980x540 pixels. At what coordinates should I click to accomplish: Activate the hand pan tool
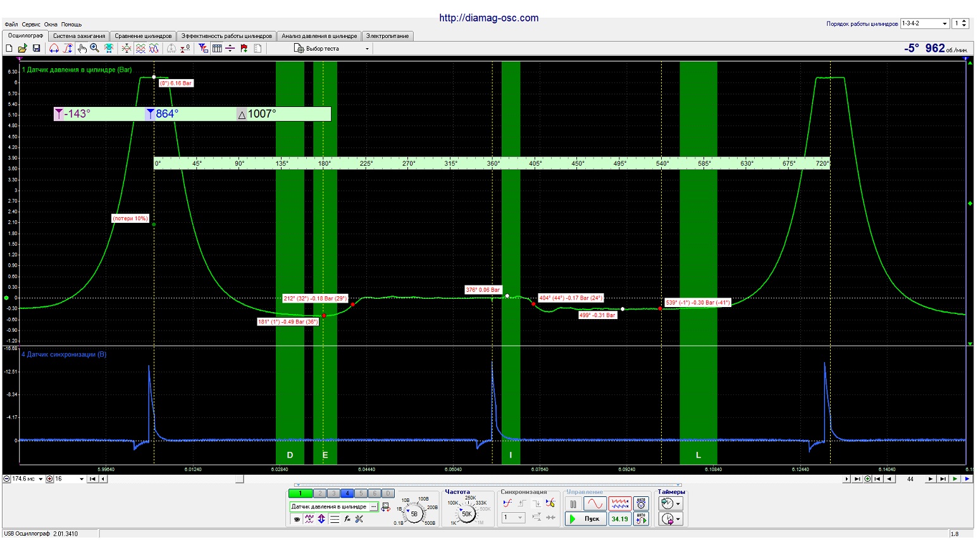(x=82, y=48)
